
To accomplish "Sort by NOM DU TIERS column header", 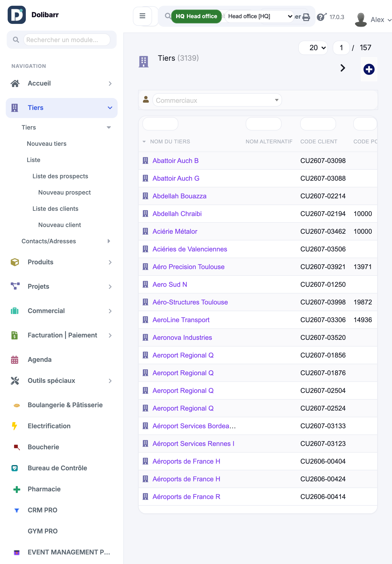I will pyautogui.click(x=170, y=141).
